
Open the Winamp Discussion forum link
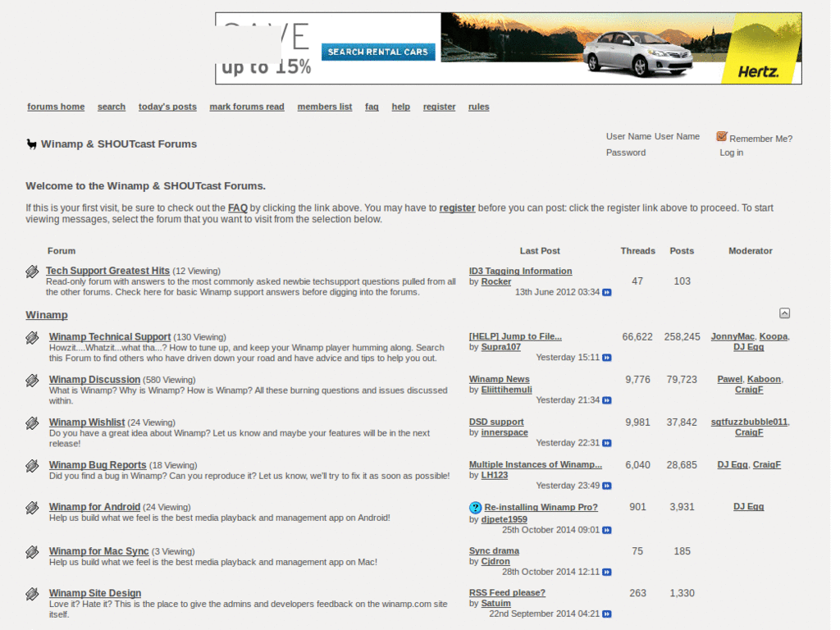[x=94, y=380]
